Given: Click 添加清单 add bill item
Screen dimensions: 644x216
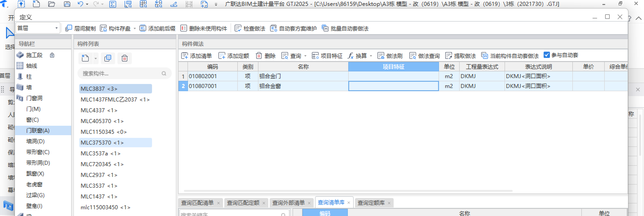Looking at the screenshot, I should (196, 55).
